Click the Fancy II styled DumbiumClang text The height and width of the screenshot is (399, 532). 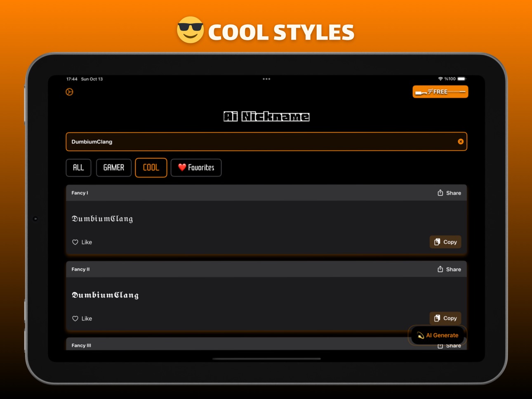click(x=105, y=295)
